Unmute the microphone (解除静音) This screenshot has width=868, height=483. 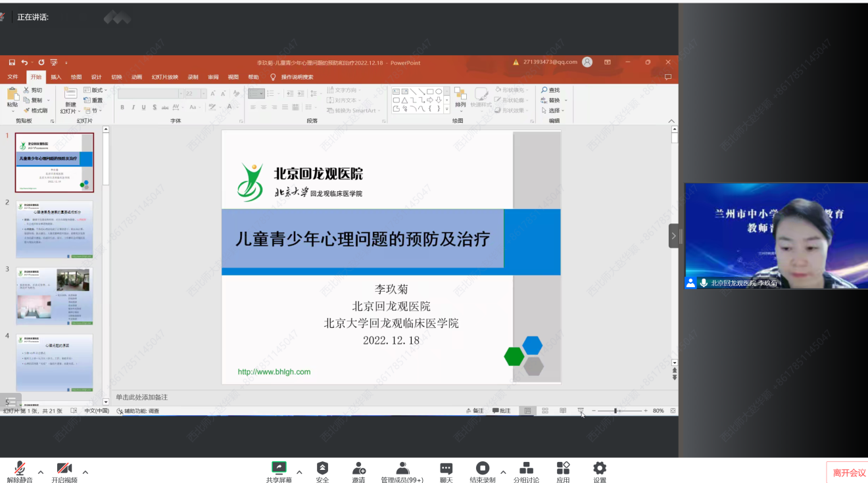coord(20,469)
